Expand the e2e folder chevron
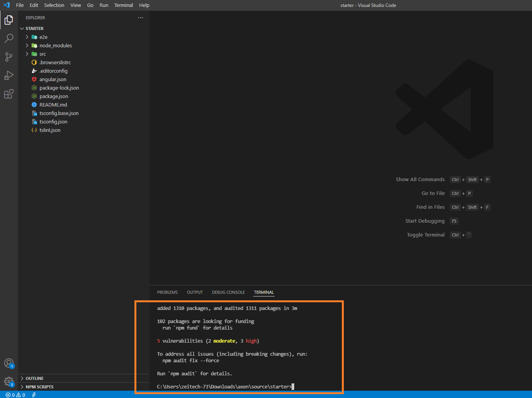 pos(27,37)
